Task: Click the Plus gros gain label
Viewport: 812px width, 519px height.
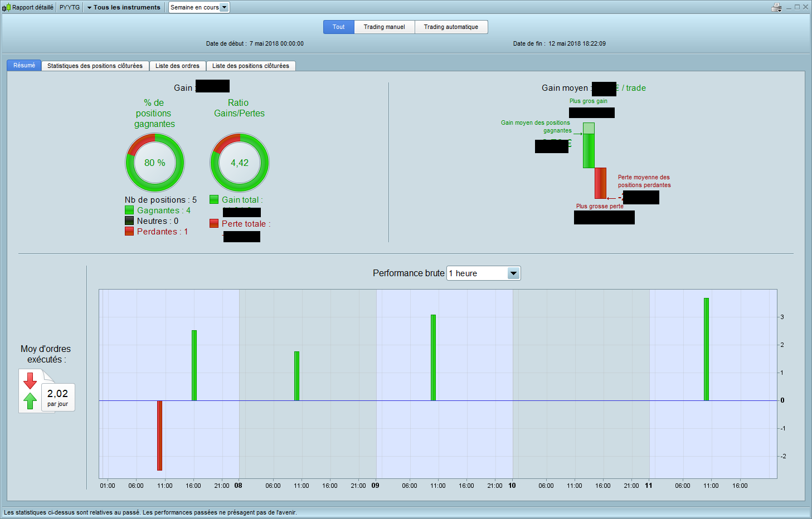Action: tap(589, 101)
